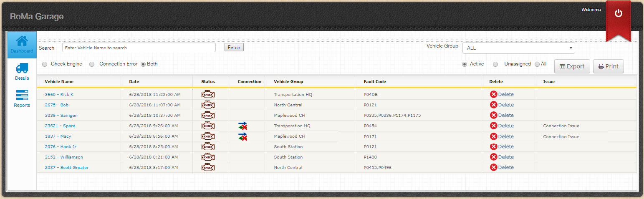The image size is (644, 199).
Task: Open vehicle link 3039 - Samgen
Action: pyautogui.click(x=61, y=115)
